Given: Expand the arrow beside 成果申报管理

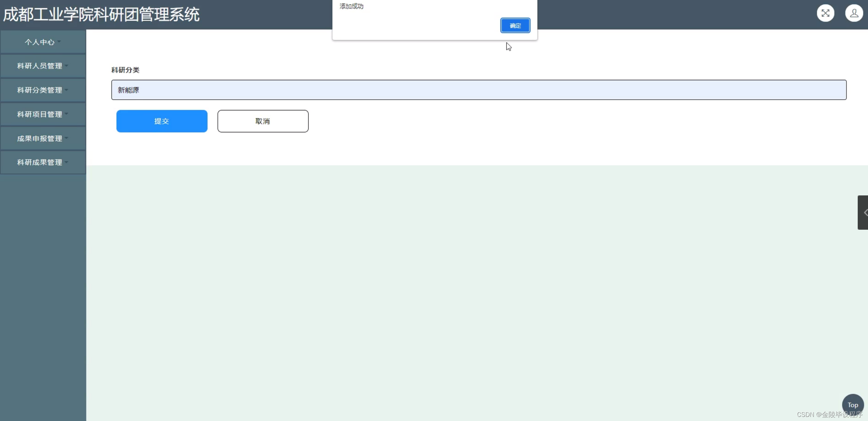Looking at the screenshot, I should tap(67, 138).
